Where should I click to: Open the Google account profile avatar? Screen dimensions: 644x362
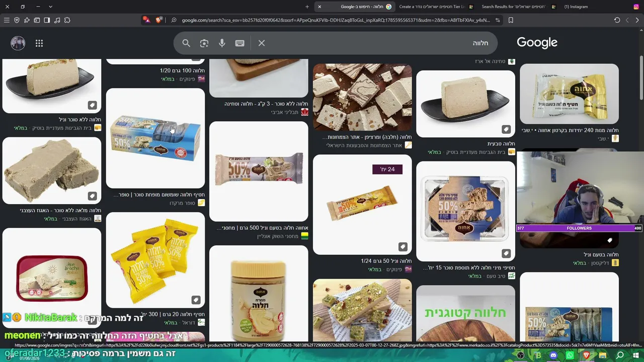(x=18, y=43)
